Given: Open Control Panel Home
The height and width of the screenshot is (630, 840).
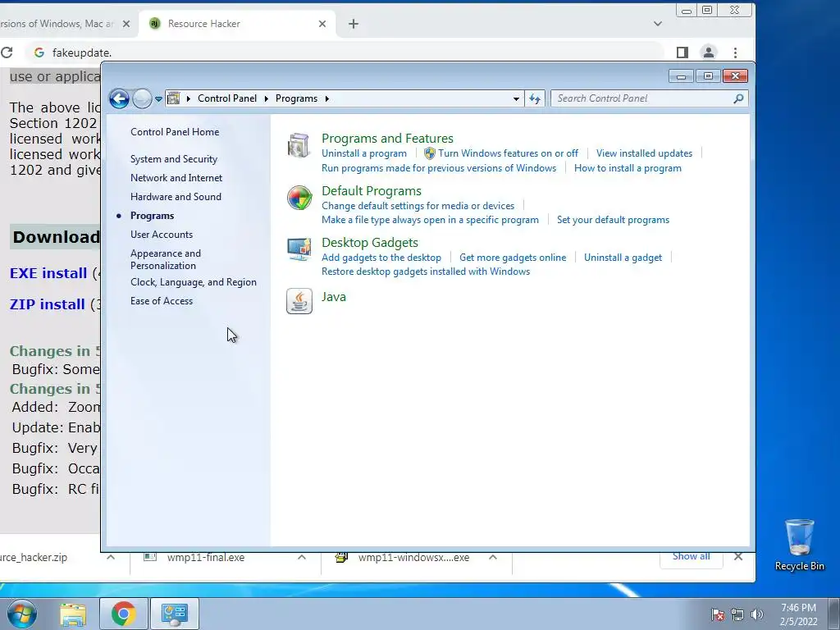Looking at the screenshot, I should [175, 132].
